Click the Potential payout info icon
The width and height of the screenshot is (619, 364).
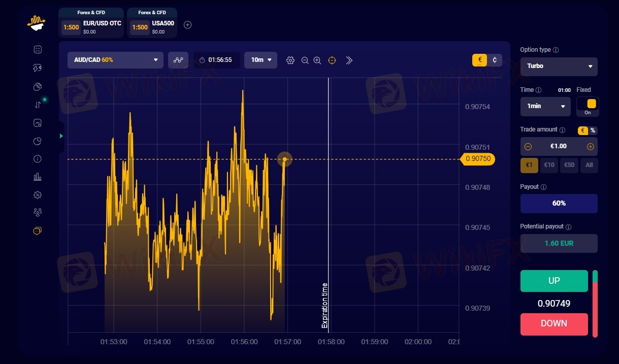click(569, 226)
